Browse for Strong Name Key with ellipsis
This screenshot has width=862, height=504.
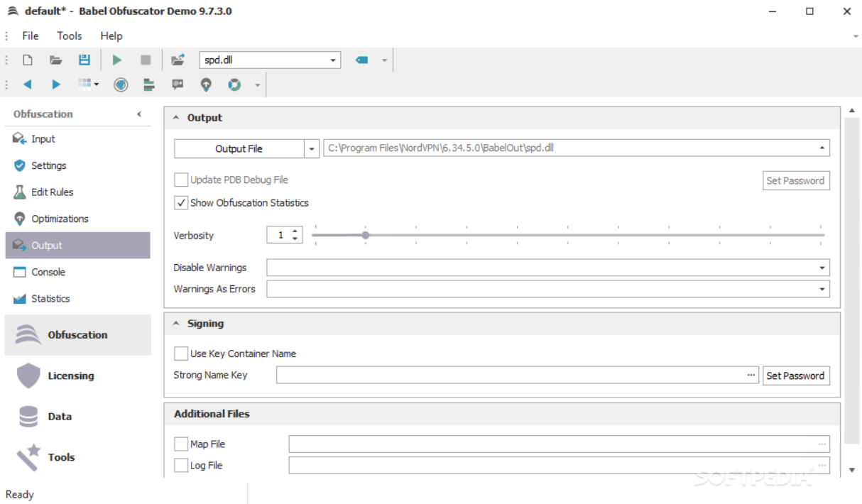751,376
